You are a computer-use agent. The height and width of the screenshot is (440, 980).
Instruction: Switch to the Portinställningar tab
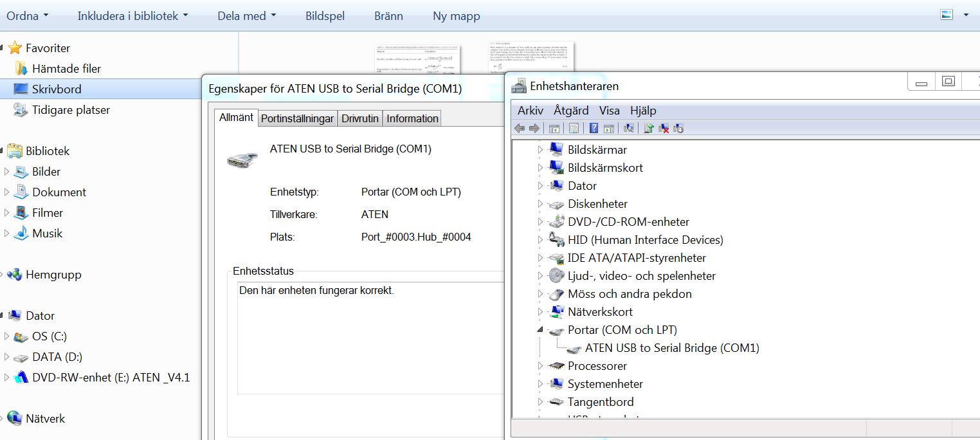coord(296,118)
